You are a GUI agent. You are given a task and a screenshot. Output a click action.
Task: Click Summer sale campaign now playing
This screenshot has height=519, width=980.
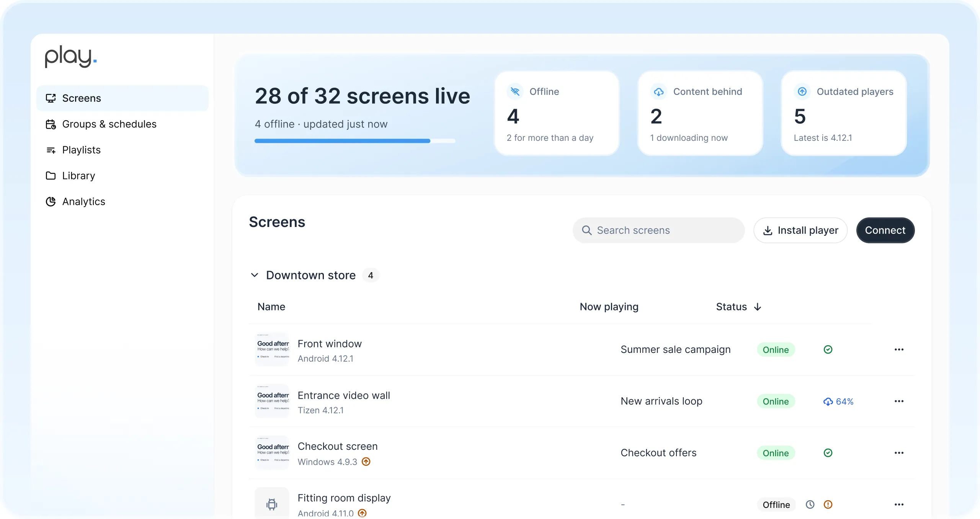click(676, 349)
